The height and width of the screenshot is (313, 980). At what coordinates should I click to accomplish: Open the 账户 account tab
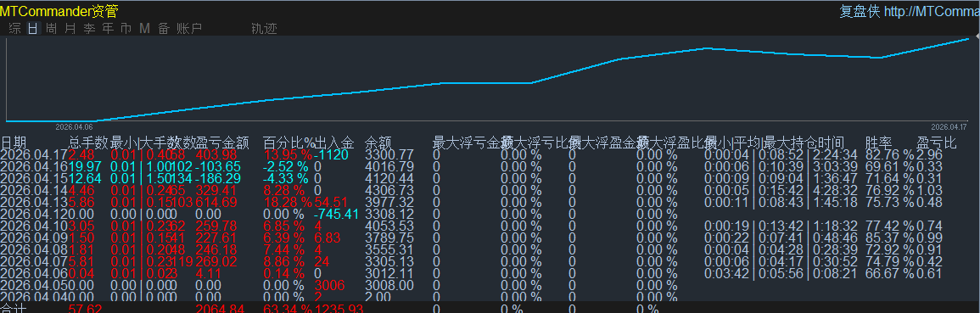[189, 28]
